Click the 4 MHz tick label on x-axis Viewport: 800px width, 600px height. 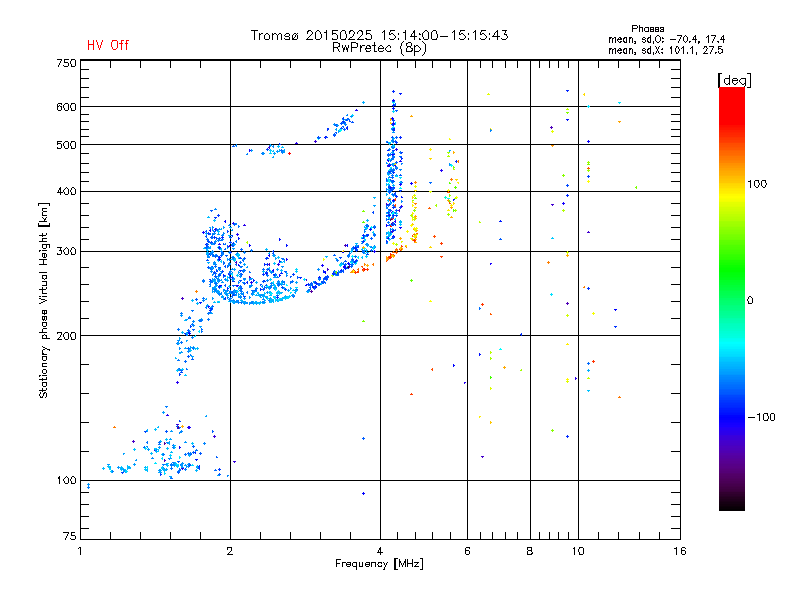[x=380, y=551]
